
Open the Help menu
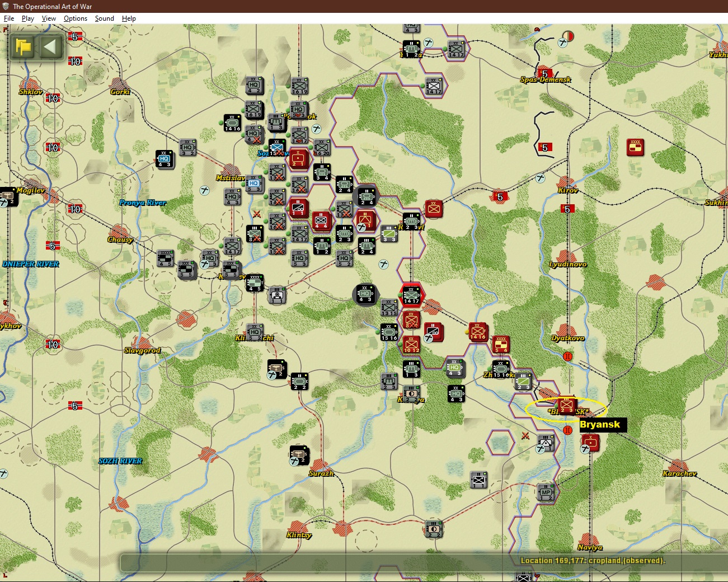point(129,18)
